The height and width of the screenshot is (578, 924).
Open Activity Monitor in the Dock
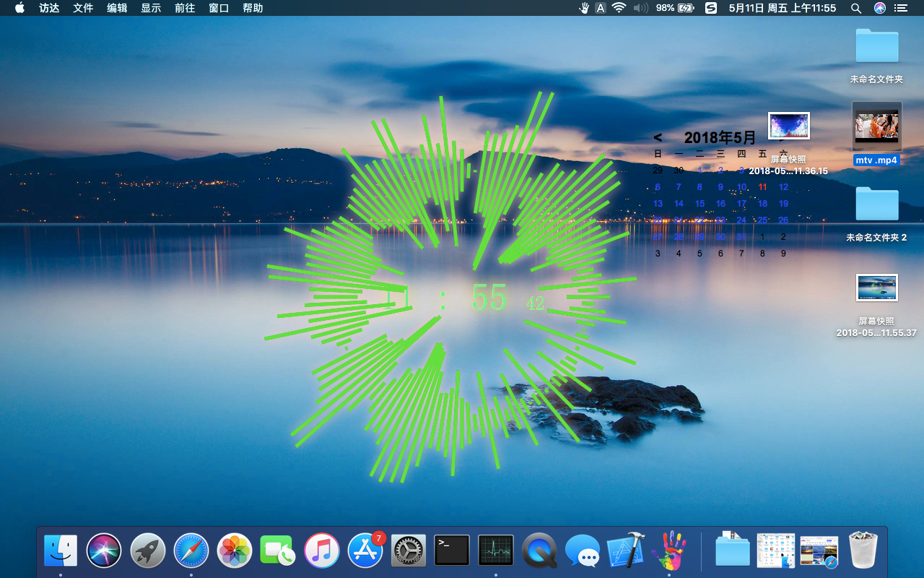click(496, 551)
